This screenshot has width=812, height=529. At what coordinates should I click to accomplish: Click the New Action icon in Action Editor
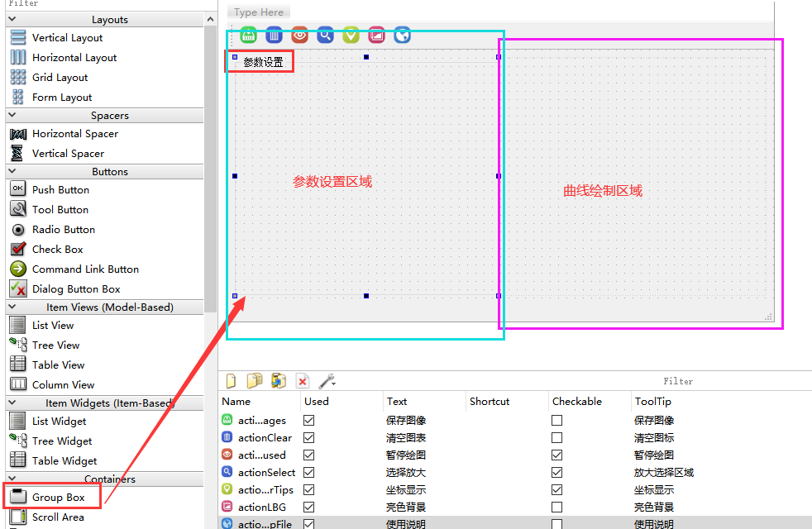(230, 380)
